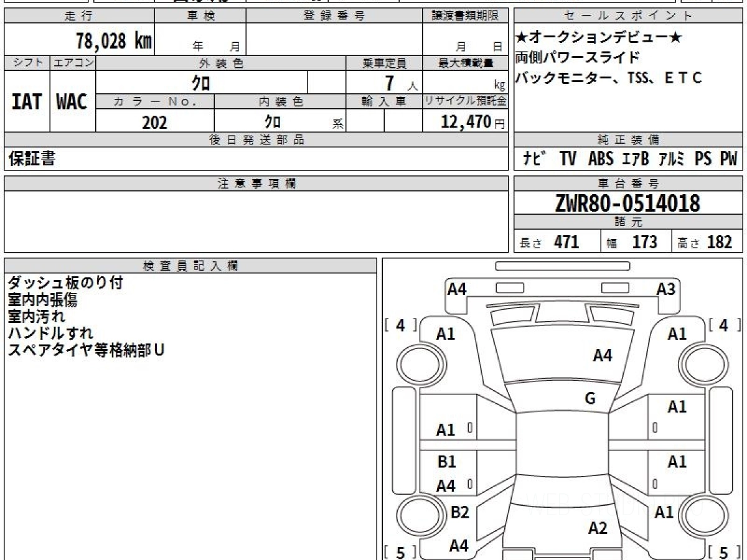Click the 検査員記入欄 header

click(x=190, y=265)
